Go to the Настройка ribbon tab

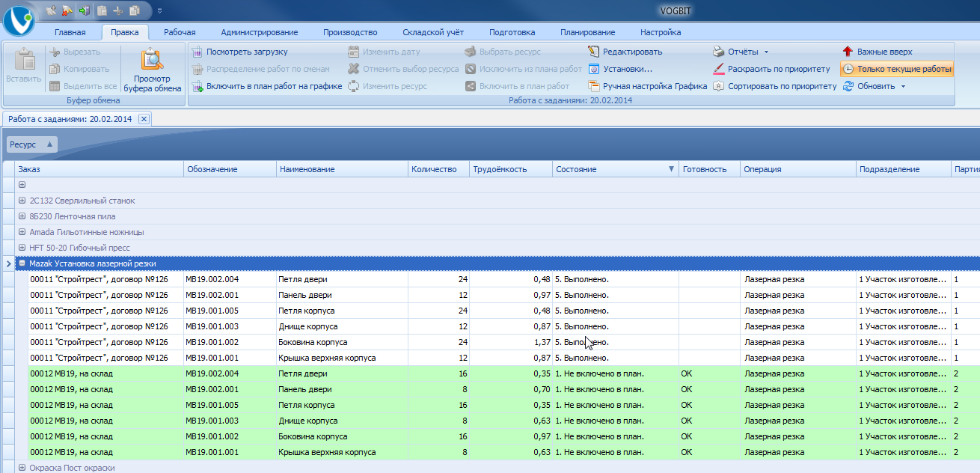(x=661, y=32)
